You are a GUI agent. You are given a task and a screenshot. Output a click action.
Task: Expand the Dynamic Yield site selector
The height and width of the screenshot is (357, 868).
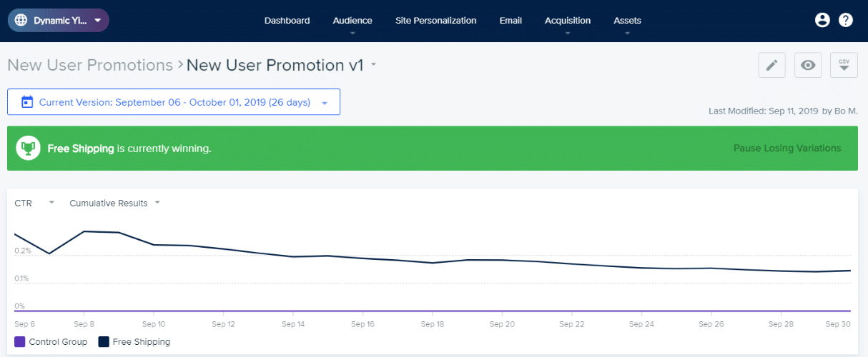[x=97, y=20]
